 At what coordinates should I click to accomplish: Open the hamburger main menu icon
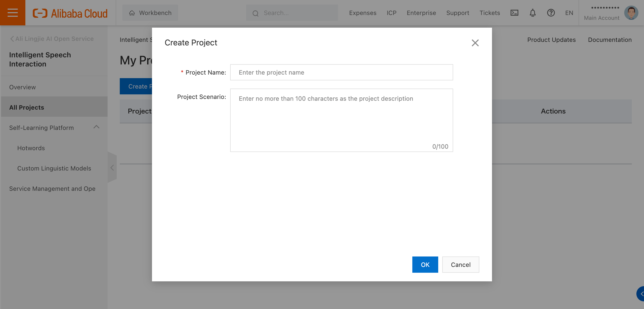point(12,13)
